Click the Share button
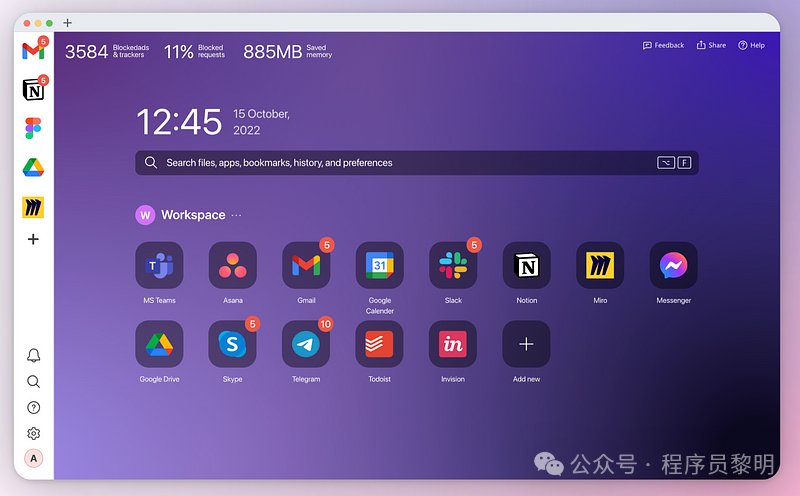The width and height of the screenshot is (800, 496). (x=711, y=45)
